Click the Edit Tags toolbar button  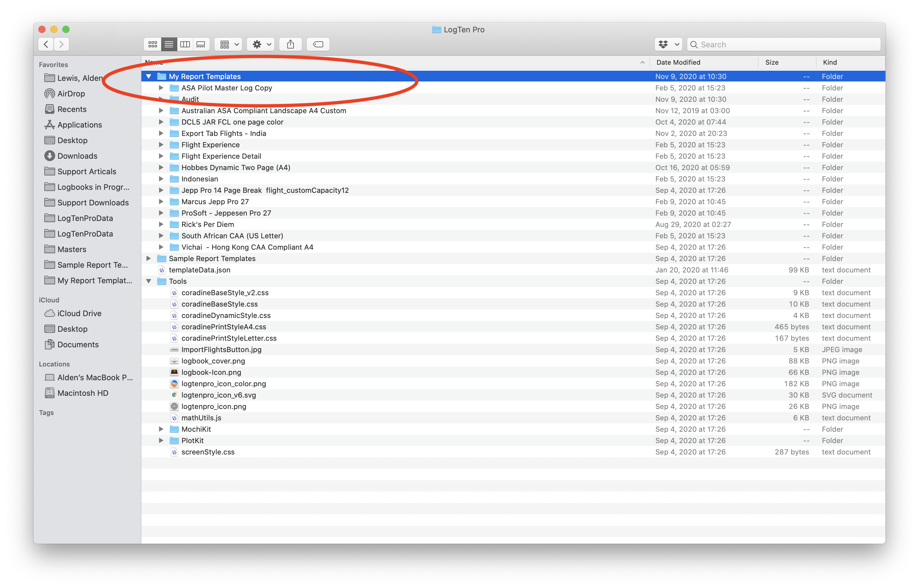(318, 44)
